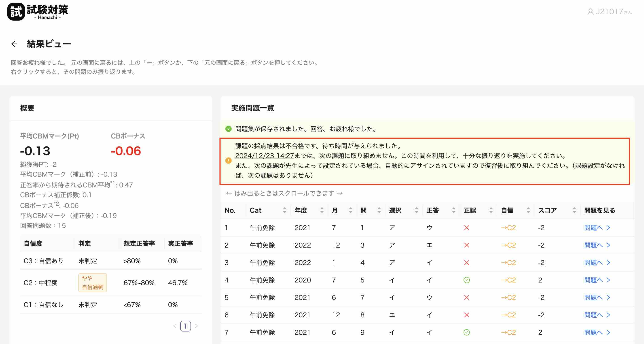The width and height of the screenshot is (644, 344).
Task: Click the →C2 confidence label for question 2
Action: point(509,245)
